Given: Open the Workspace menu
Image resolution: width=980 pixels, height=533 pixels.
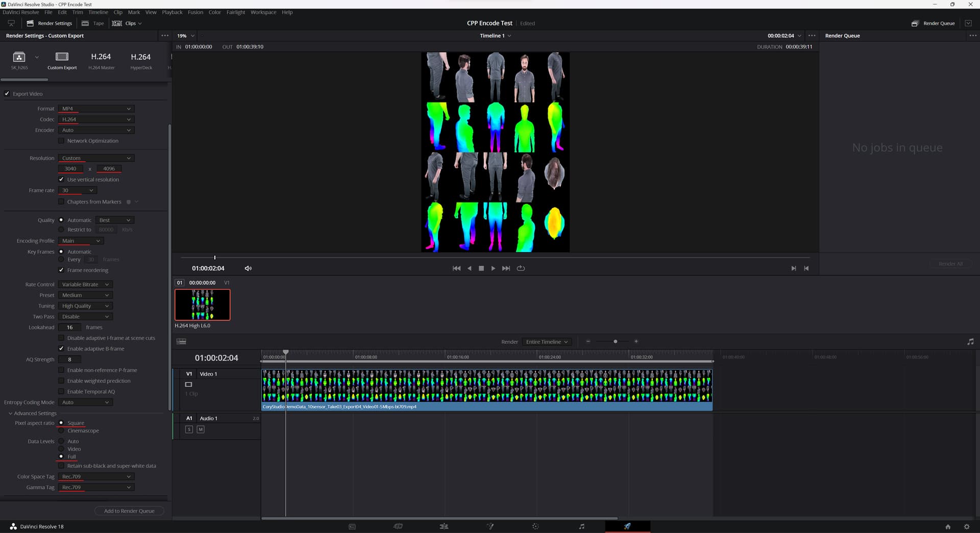Looking at the screenshot, I should (x=263, y=12).
